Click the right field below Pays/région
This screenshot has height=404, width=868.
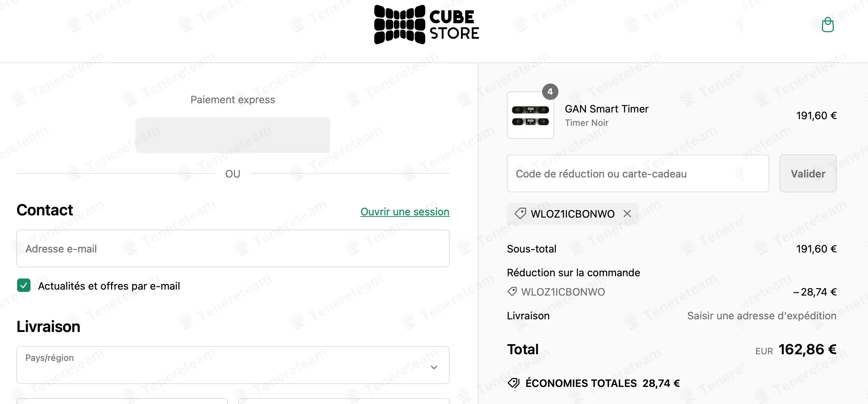(x=343, y=401)
